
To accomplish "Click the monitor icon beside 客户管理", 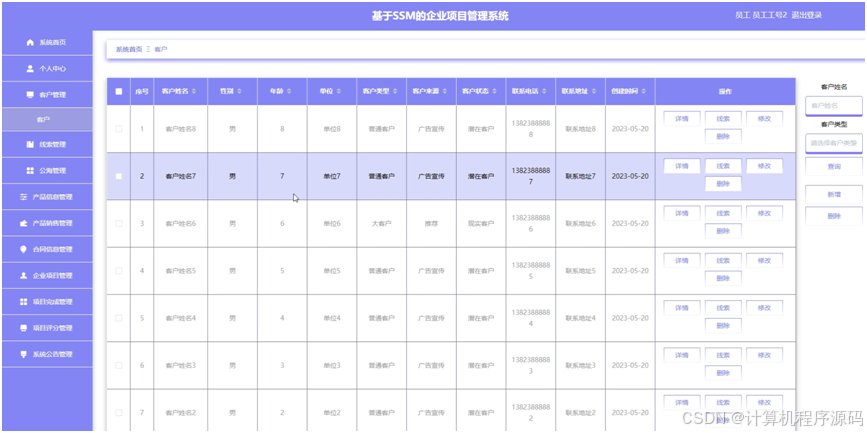I will point(30,95).
